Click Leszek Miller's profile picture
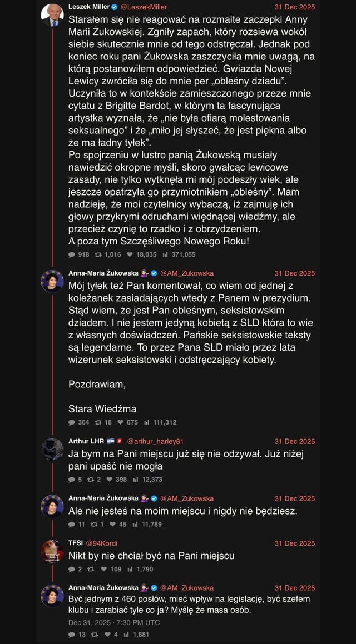 point(52,12)
